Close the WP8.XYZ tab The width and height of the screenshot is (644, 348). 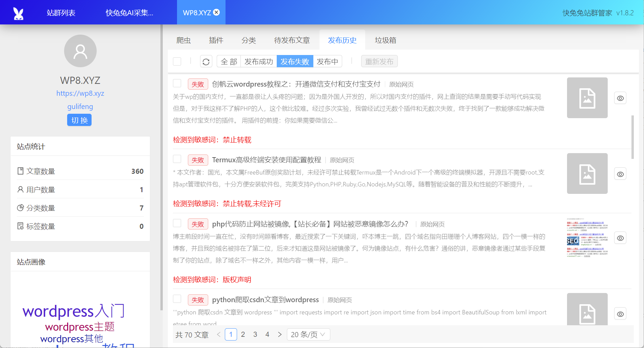216,12
